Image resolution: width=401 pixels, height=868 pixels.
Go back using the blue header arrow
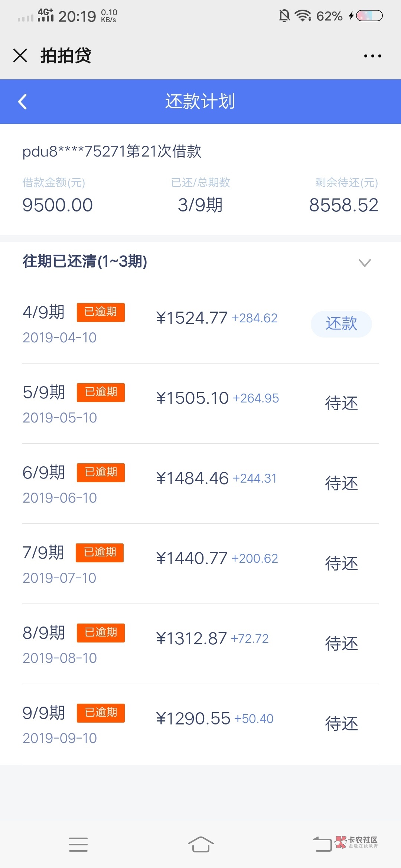click(x=23, y=102)
